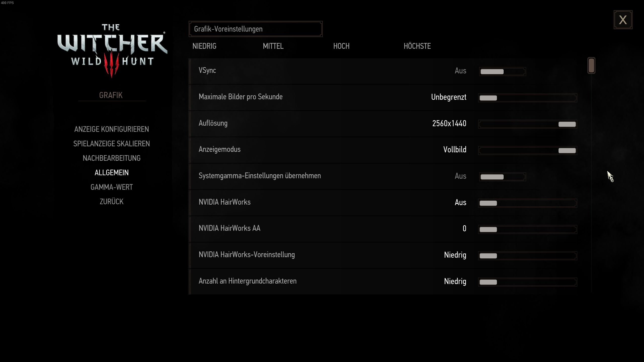Click the Maximale Bilder pro Sekunde slider
Viewport: 644px width, 362px height.
[527, 98]
